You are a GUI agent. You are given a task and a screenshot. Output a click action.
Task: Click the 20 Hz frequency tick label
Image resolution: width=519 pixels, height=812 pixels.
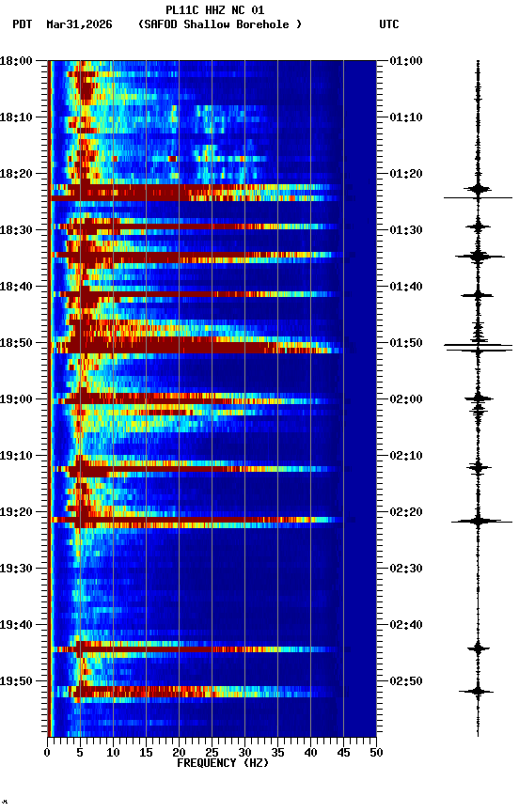pos(179,753)
